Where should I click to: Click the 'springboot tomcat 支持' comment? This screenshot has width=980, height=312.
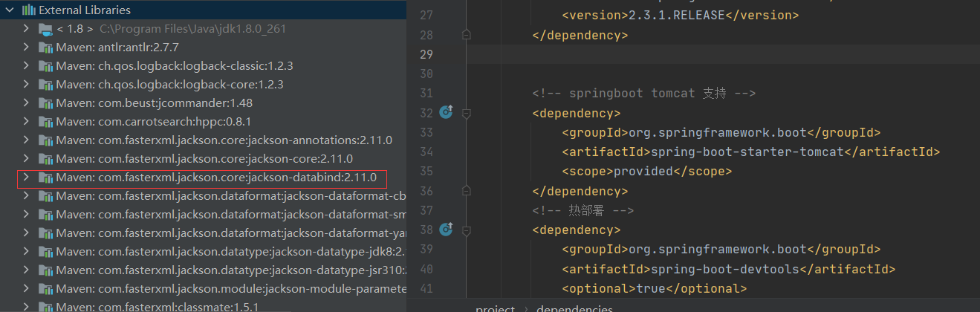coord(643,94)
